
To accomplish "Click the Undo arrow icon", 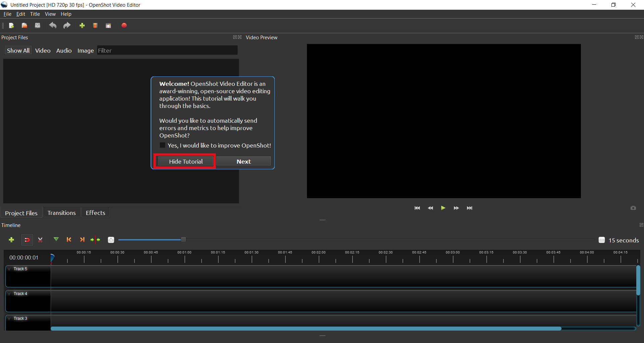I will tap(53, 25).
